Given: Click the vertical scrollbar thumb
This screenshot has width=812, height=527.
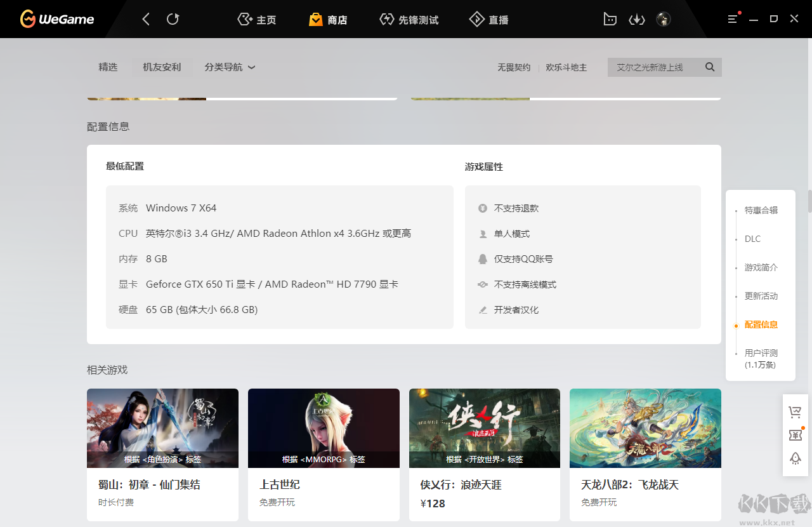Looking at the screenshot, I should [809, 201].
